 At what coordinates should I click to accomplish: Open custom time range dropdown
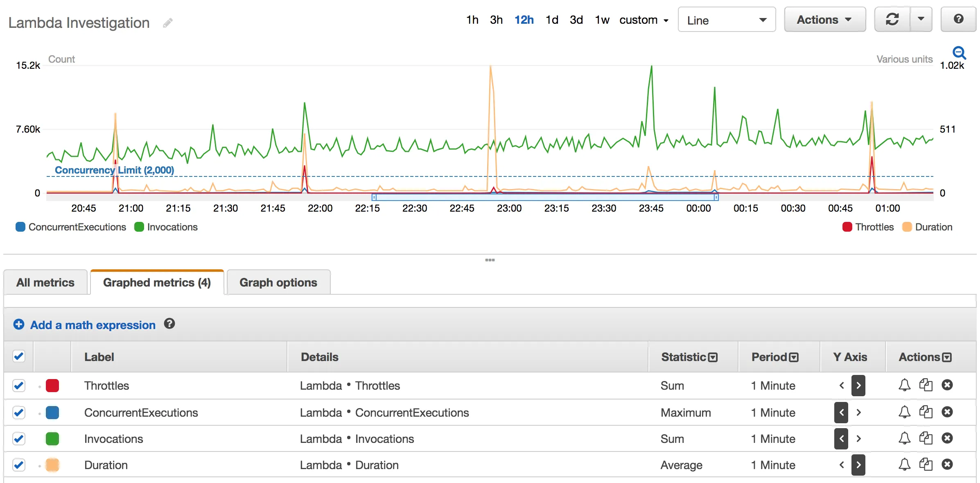pyautogui.click(x=644, y=20)
